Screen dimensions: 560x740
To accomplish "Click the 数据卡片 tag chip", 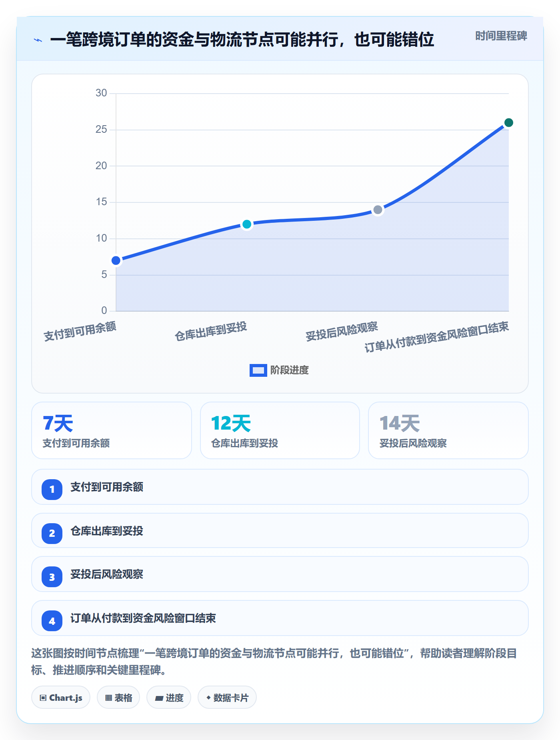I will pos(227,698).
